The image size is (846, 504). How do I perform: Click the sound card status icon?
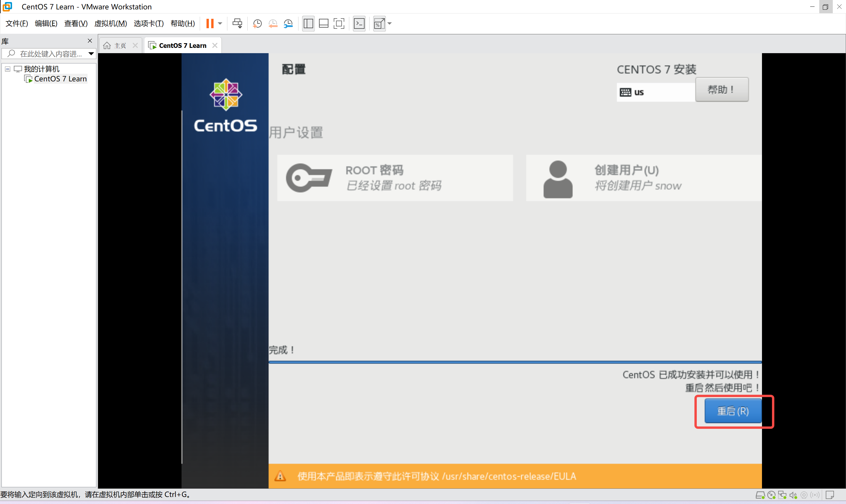[x=793, y=495]
